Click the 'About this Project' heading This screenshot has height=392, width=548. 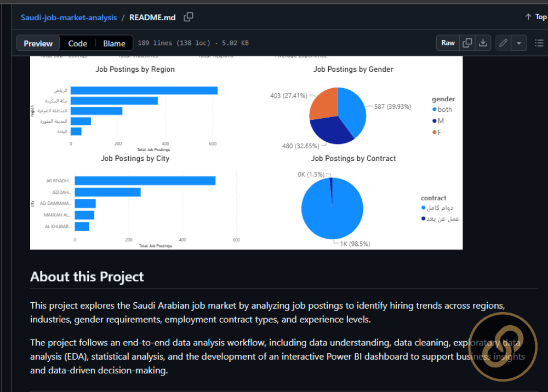pyautogui.click(x=87, y=277)
